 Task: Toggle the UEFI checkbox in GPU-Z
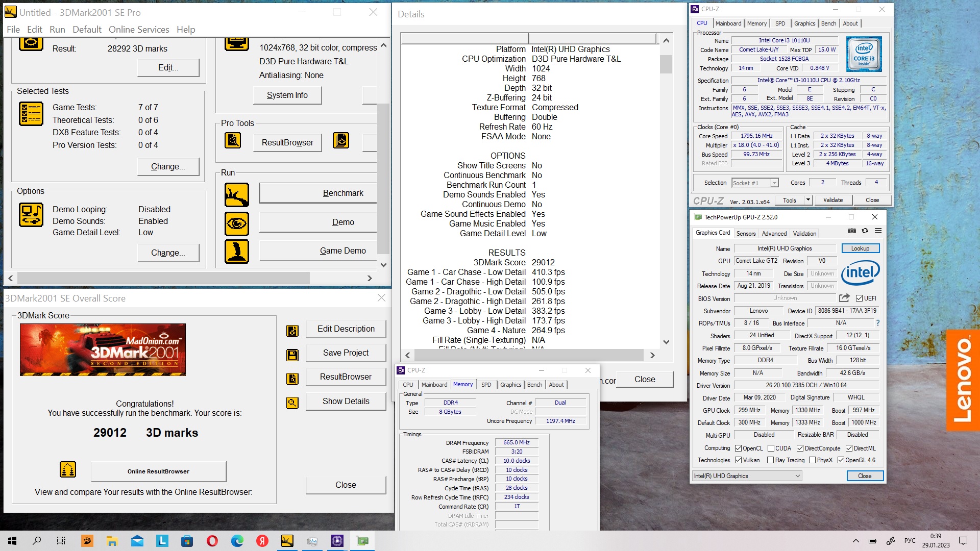860,298
